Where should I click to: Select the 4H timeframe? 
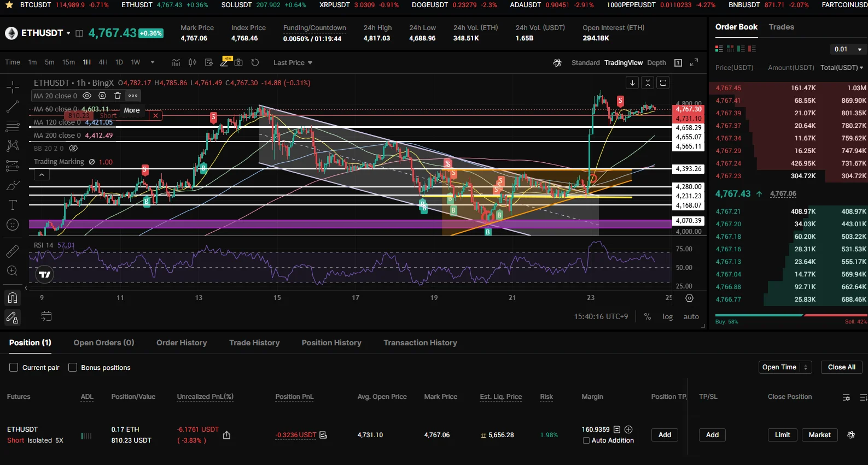[103, 62]
